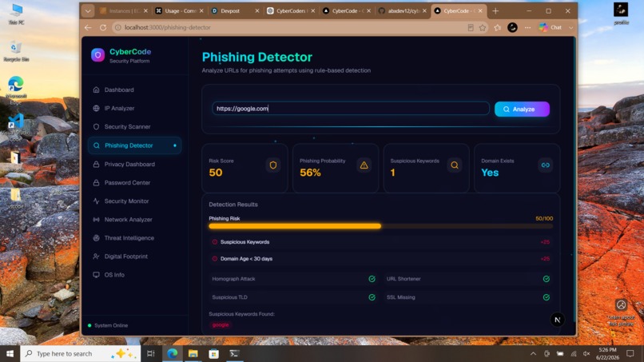This screenshot has height=362, width=644.
Task: Click the Risk Score shield icon
Action: pyautogui.click(x=273, y=165)
